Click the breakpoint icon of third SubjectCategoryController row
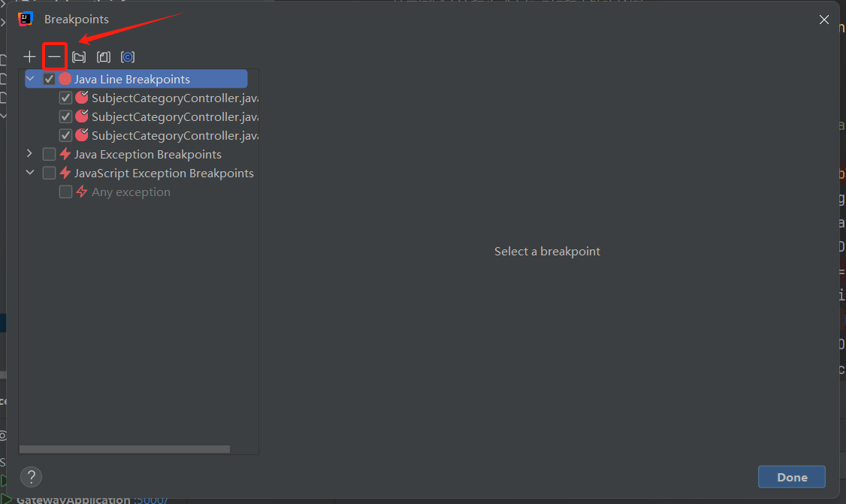 click(x=82, y=135)
